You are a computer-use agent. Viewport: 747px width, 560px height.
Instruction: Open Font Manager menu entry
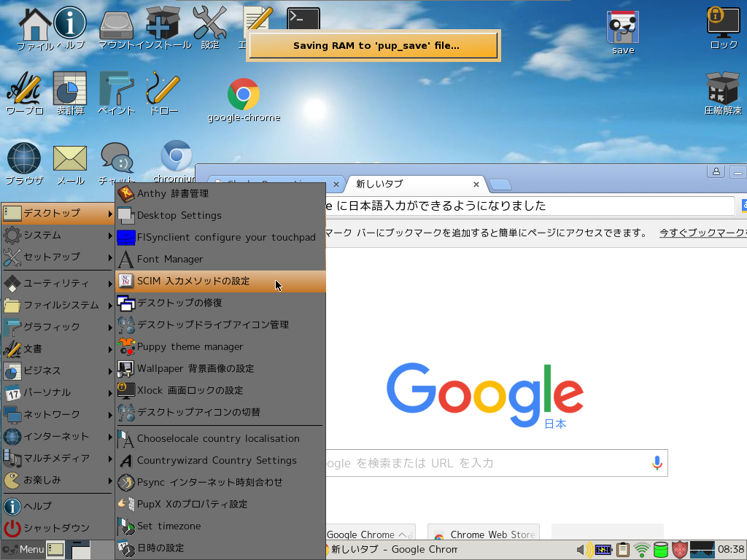[220, 259]
